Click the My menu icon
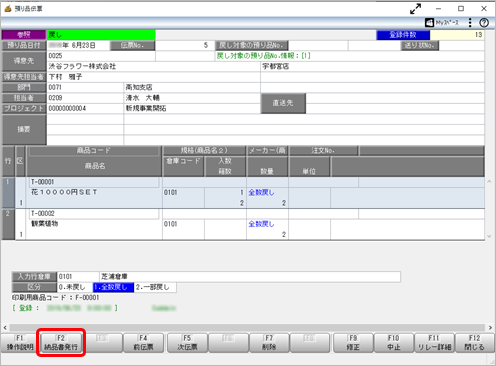The width and height of the screenshot is (496, 366). coord(442,23)
